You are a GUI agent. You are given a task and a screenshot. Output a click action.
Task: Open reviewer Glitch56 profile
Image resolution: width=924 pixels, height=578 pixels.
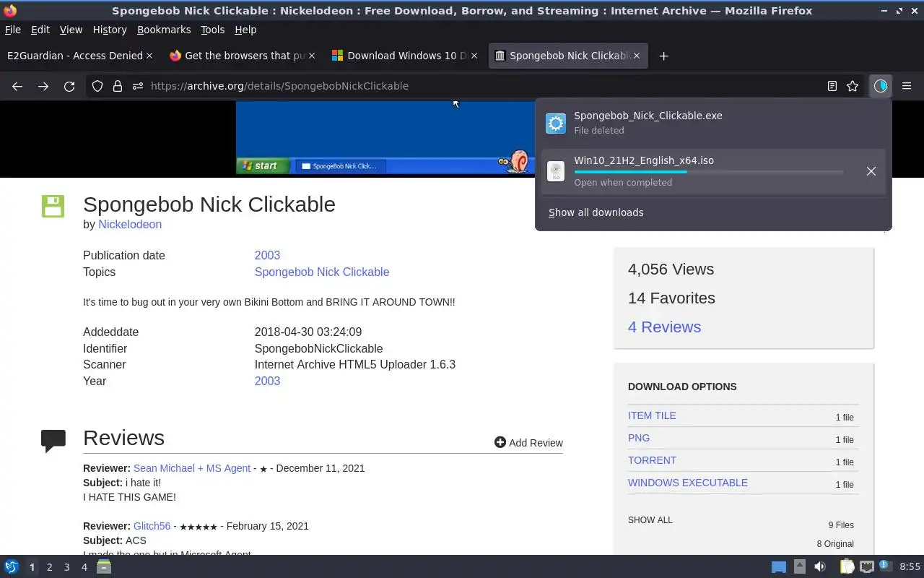click(152, 526)
